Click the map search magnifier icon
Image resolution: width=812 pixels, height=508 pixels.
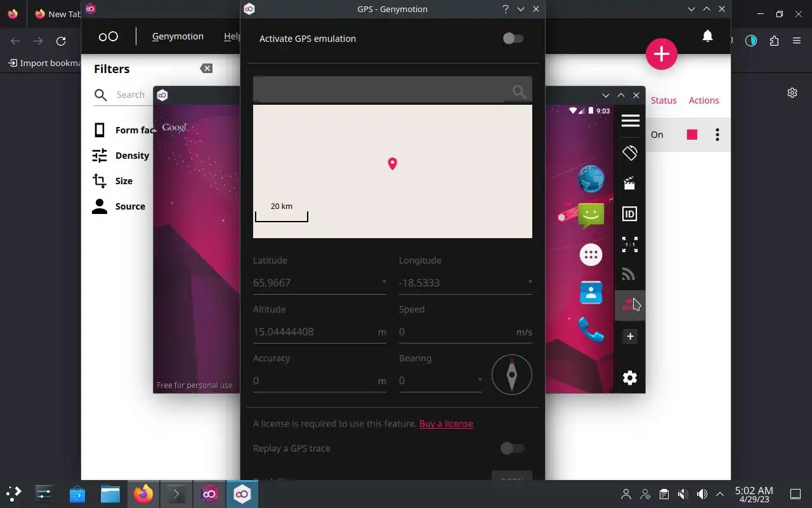point(519,92)
